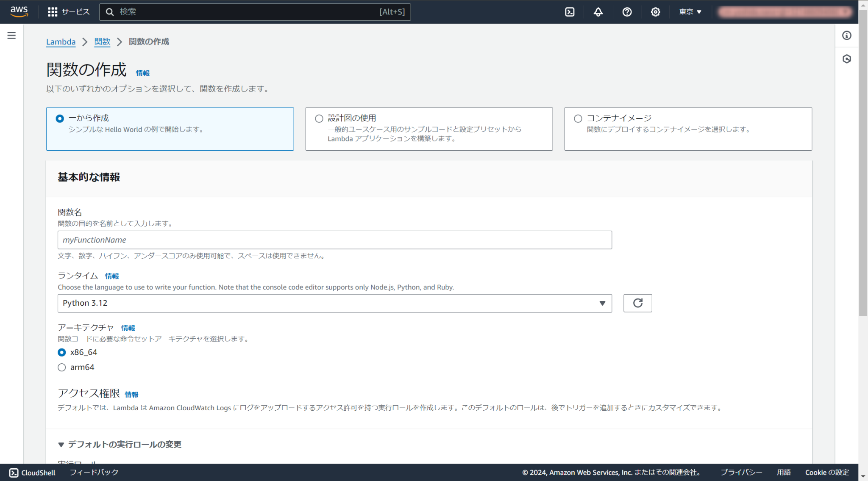Click the myFunctionName input field
The image size is (868, 481).
[334, 240]
